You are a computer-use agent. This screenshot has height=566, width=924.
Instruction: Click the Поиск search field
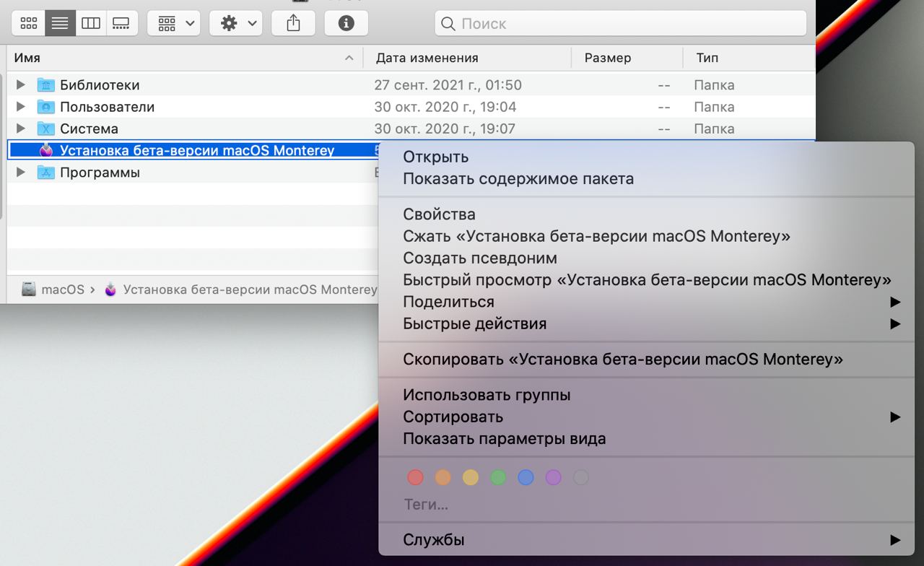[x=621, y=24]
